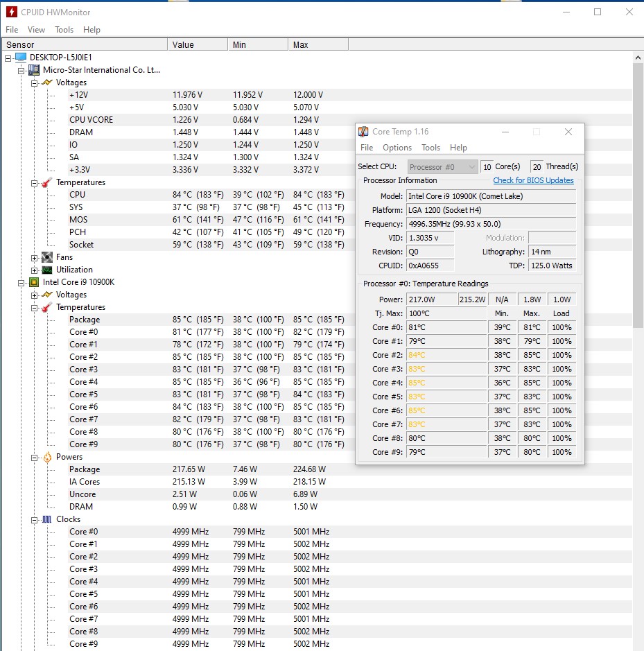Image resolution: width=644 pixels, height=651 pixels.
Task: Click the TDP 125.0 Watts field
Action: pyautogui.click(x=552, y=266)
